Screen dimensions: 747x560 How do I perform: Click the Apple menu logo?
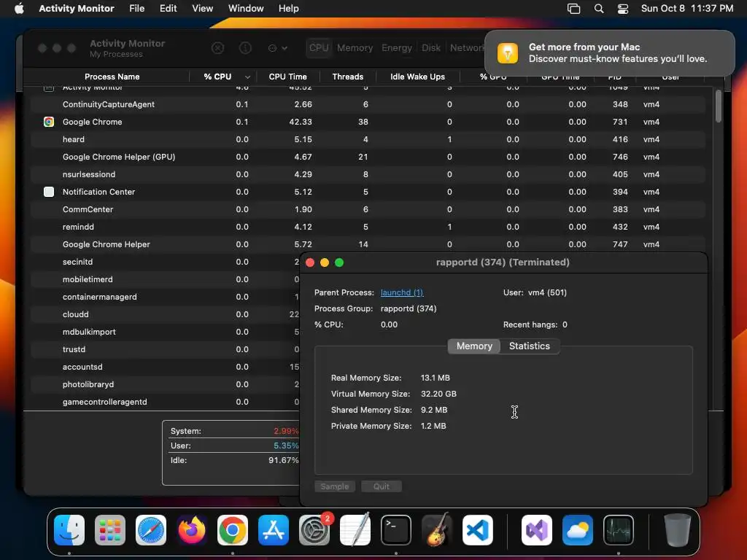pyautogui.click(x=19, y=8)
